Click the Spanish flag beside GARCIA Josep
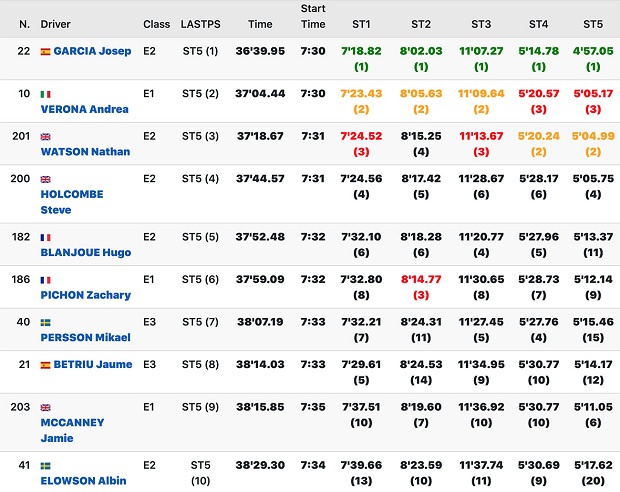The image size is (620, 492). (45, 51)
